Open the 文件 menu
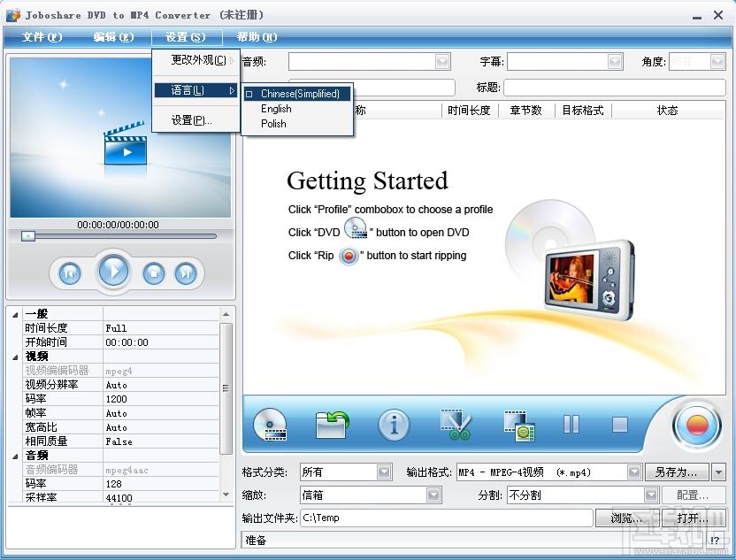This screenshot has height=560, width=736. coord(42,36)
